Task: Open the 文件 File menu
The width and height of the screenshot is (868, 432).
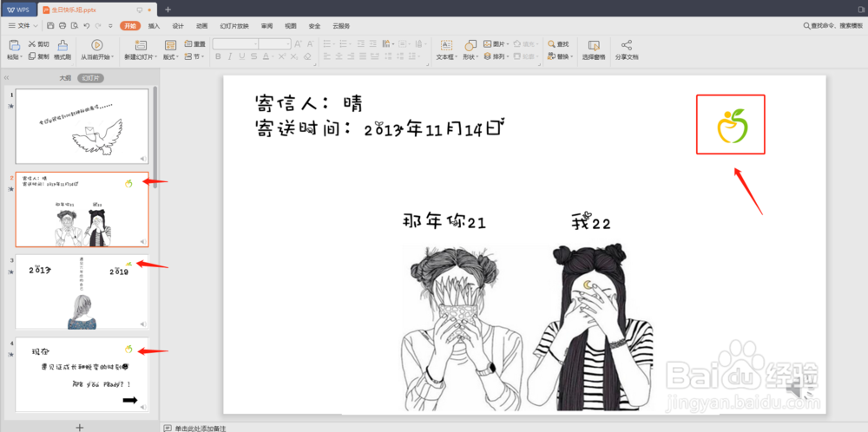Action: click(23, 26)
